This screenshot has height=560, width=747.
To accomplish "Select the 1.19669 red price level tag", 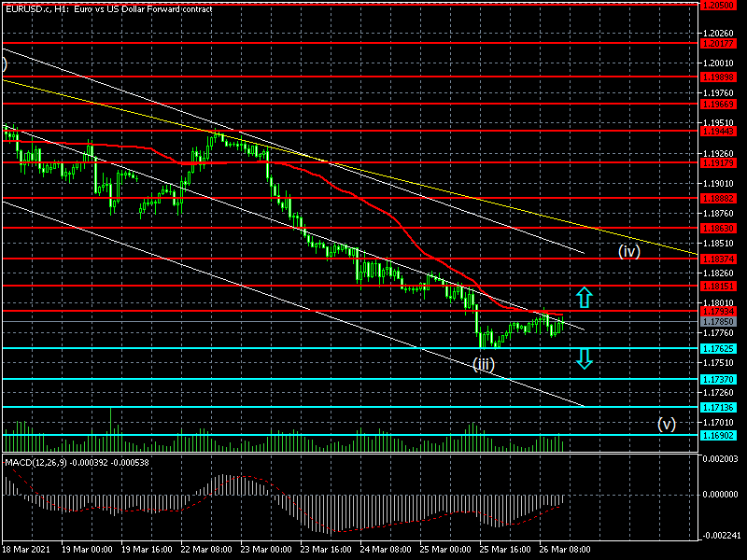I will click(x=717, y=104).
